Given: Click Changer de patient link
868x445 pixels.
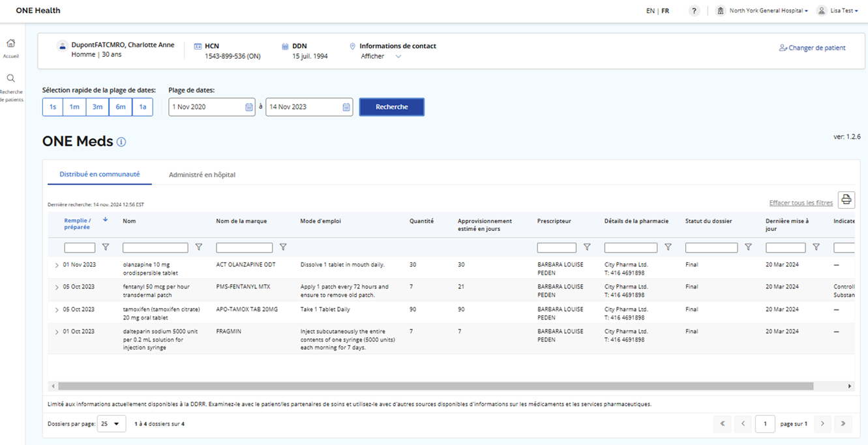Looking at the screenshot, I should 813,48.
